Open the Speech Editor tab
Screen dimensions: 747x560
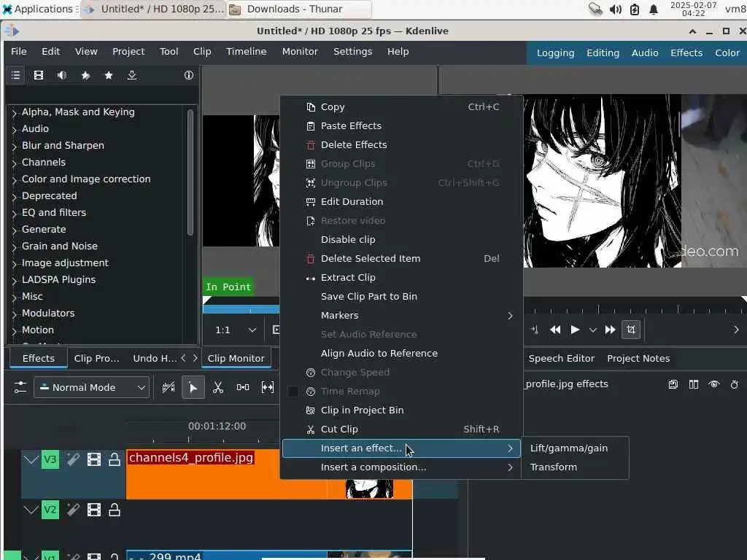coord(561,359)
